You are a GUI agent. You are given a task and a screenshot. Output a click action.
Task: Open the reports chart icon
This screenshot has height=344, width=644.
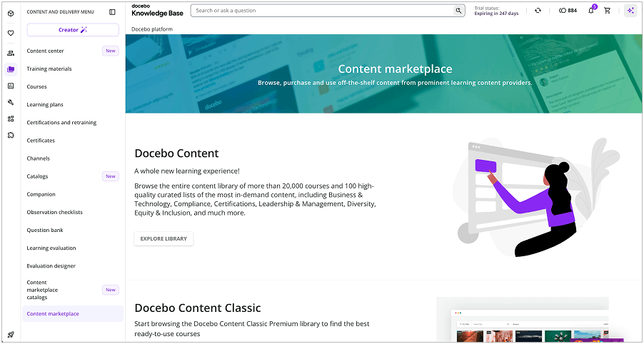[11, 86]
